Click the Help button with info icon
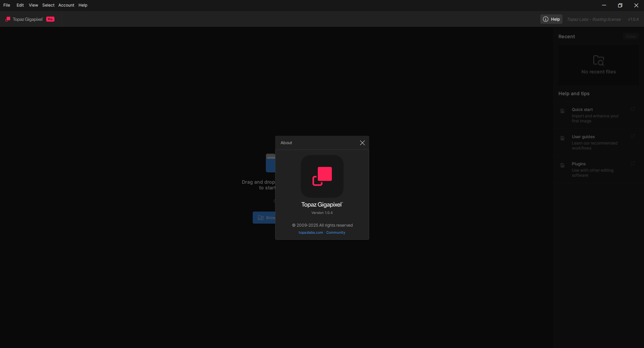 (551, 19)
